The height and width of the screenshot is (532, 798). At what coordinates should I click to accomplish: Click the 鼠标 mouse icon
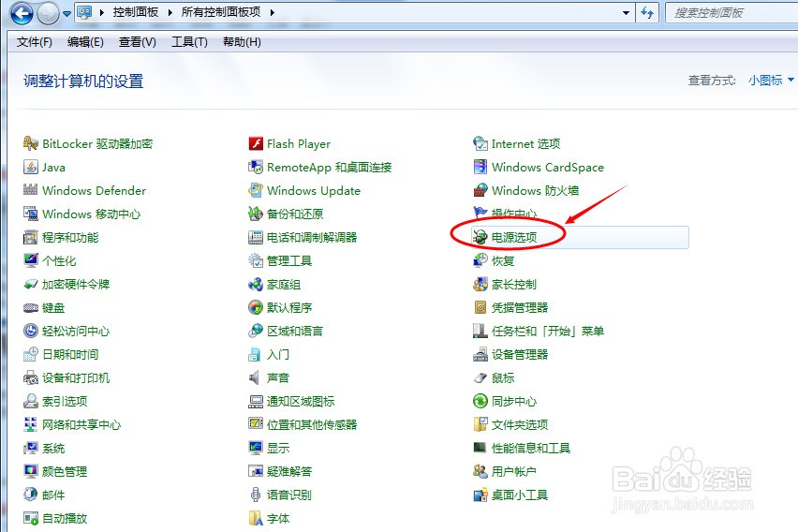480,377
